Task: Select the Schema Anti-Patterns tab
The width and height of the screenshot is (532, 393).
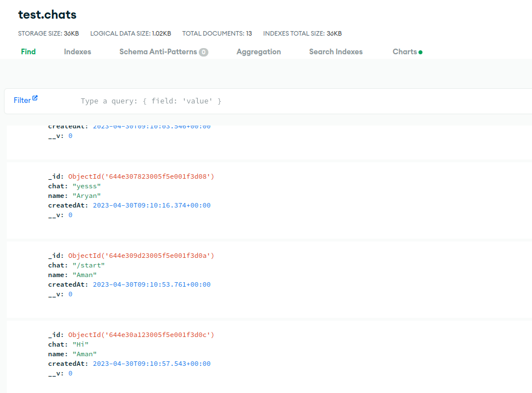Action: click(x=159, y=51)
